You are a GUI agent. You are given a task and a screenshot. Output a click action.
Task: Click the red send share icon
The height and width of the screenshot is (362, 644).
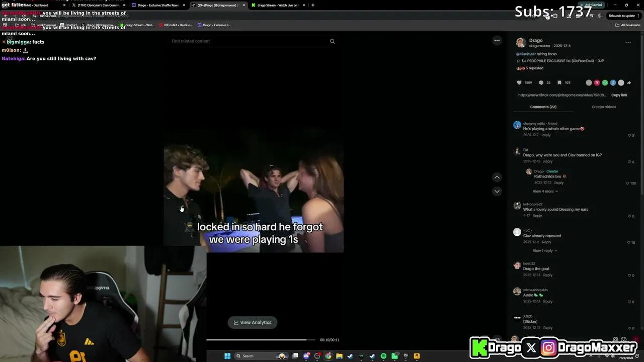(597, 83)
